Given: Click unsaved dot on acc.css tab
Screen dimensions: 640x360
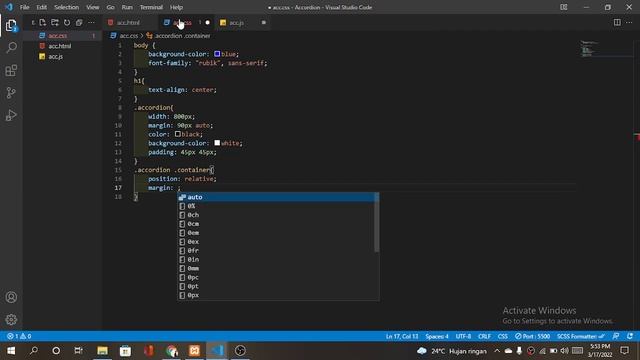Looking at the screenshot, I should (x=207, y=22).
